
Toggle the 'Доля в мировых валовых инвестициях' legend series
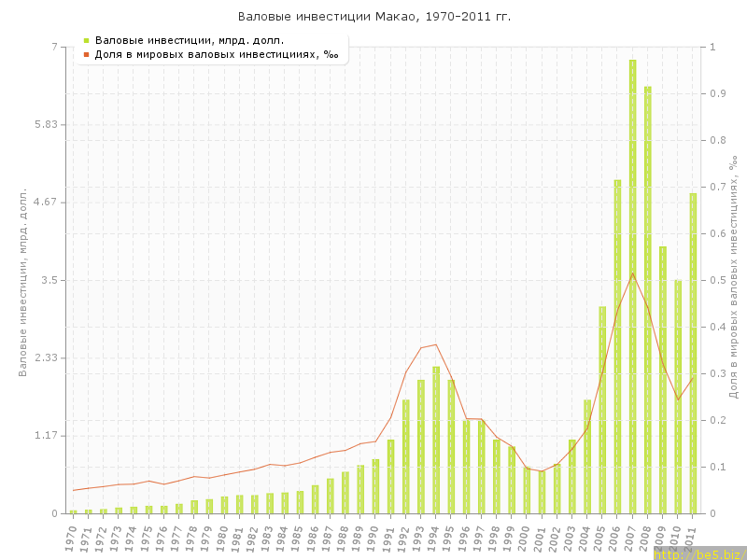point(217,54)
